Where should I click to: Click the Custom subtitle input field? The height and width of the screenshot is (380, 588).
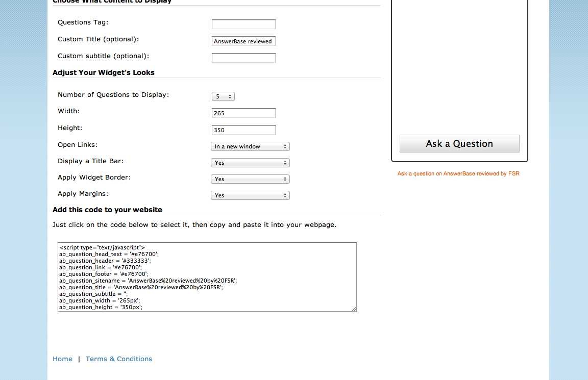tap(243, 58)
